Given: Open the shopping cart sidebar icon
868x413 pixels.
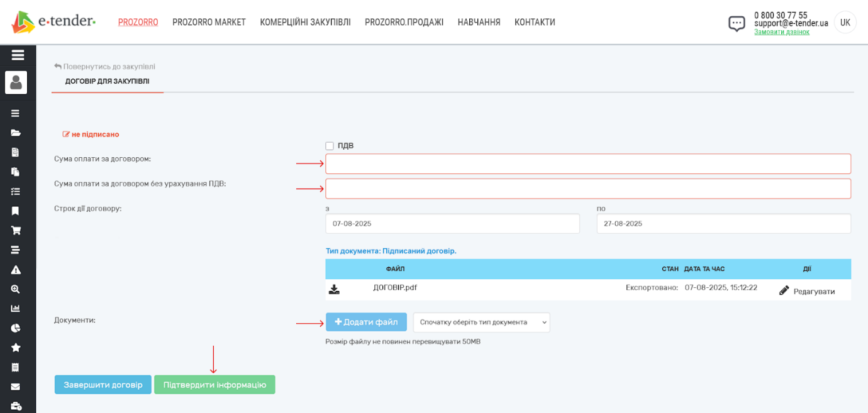Looking at the screenshot, I should (16, 230).
